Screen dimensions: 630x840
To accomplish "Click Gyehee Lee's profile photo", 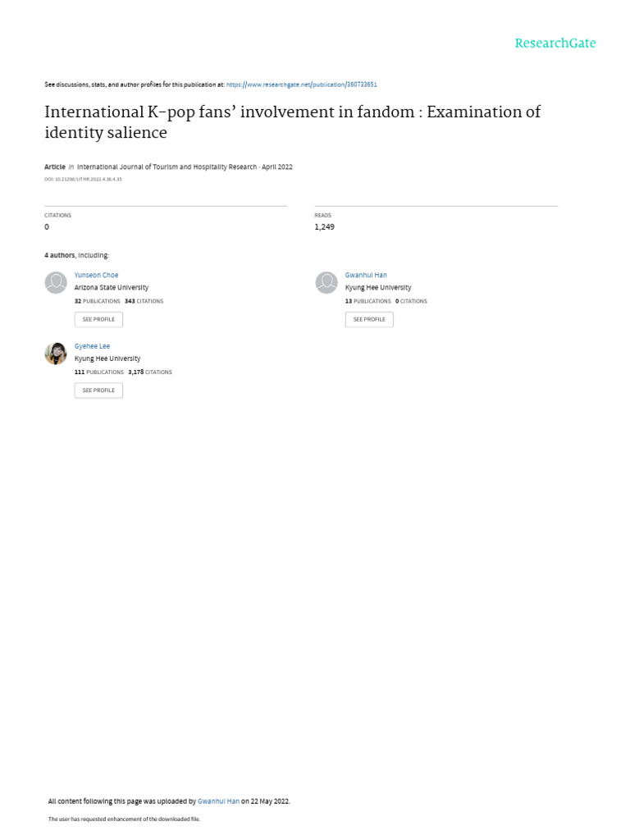I will click(56, 354).
